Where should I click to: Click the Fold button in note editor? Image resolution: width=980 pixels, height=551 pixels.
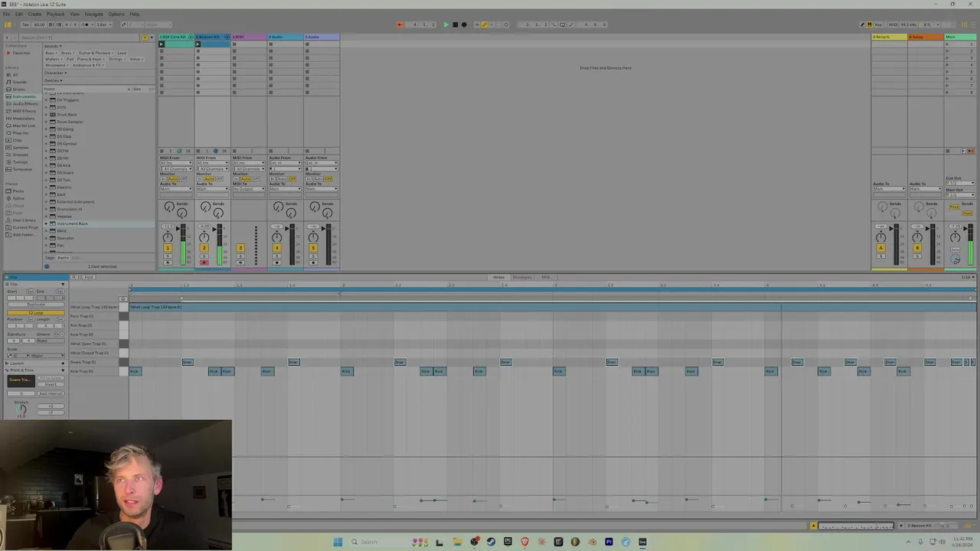coord(89,277)
